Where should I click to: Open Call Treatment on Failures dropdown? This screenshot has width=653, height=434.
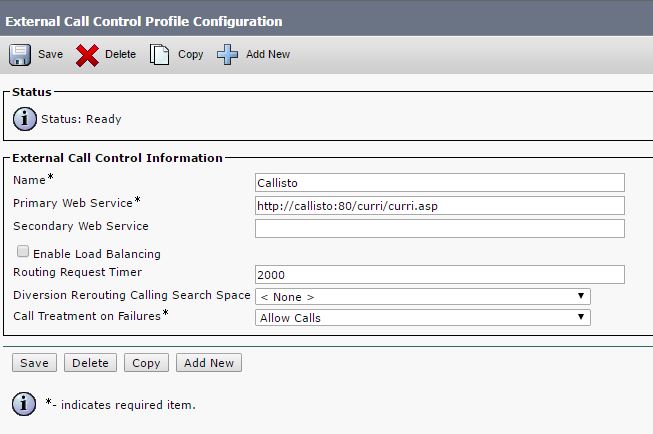click(423, 318)
